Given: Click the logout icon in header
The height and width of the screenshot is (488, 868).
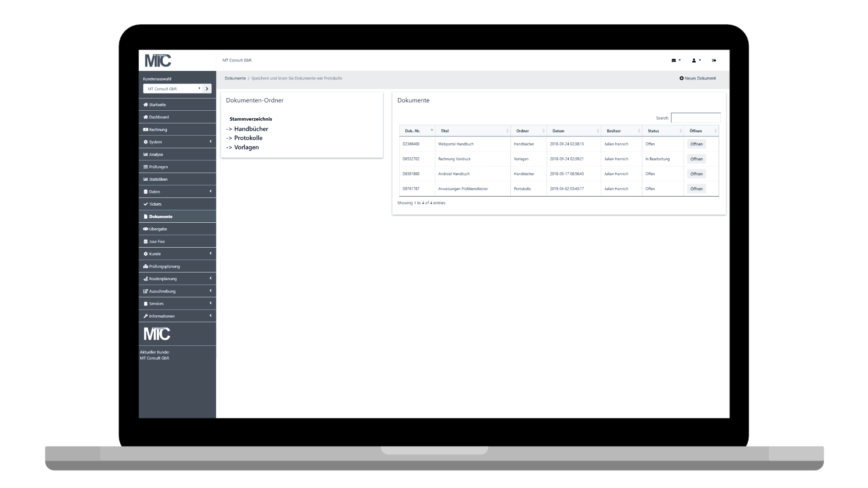Looking at the screenshot, I should [714, 60].
